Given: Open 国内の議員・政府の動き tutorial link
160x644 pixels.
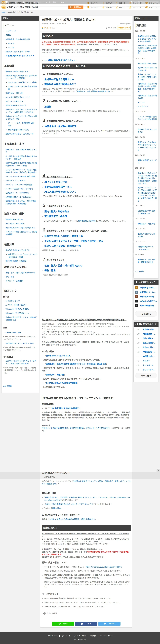Looking at the screenshot, I should (x=57, y=211).
